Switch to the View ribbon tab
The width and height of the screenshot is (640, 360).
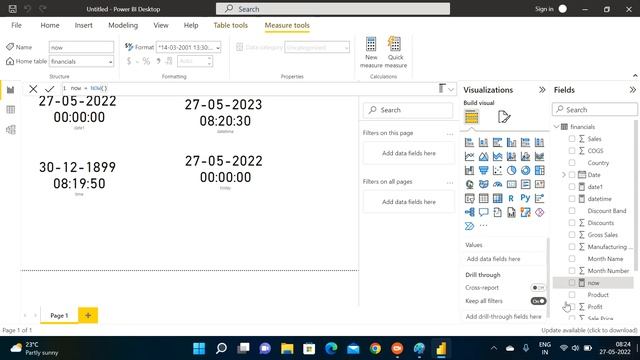[x=161, y=25]
